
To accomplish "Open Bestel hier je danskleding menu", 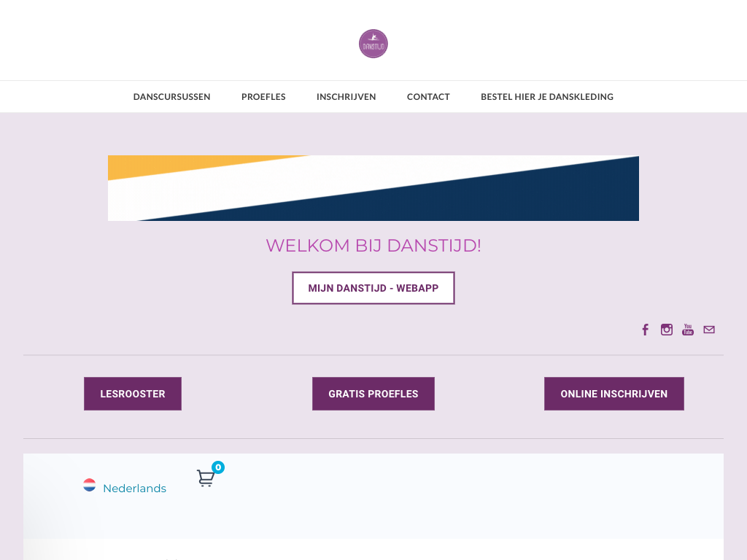I will click(547, 97).
